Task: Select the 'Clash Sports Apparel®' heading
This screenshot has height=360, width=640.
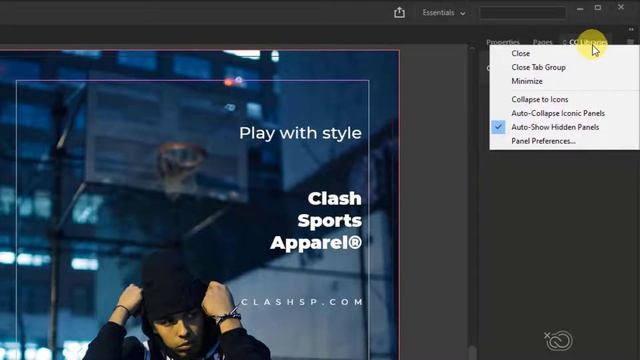Action: tap(316, 220)
